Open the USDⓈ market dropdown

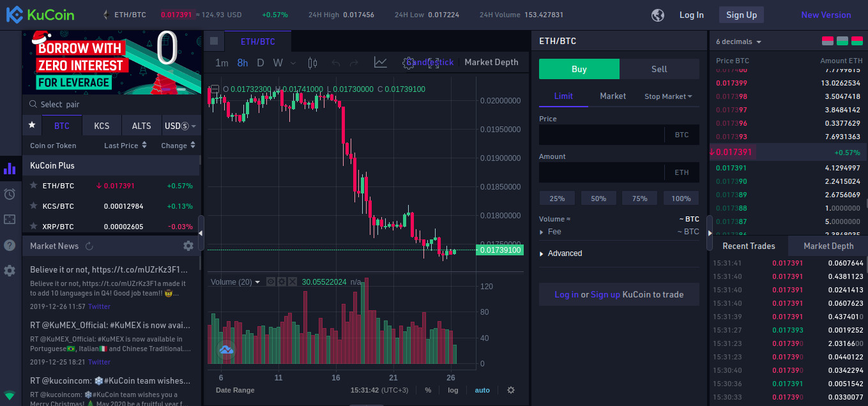click(180, 126)
